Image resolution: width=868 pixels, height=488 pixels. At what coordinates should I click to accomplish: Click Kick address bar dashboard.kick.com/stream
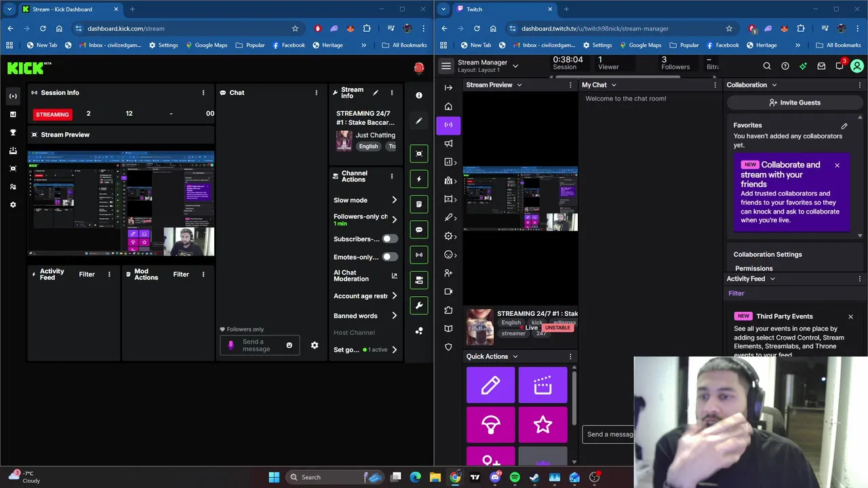(x=183, y=28)
